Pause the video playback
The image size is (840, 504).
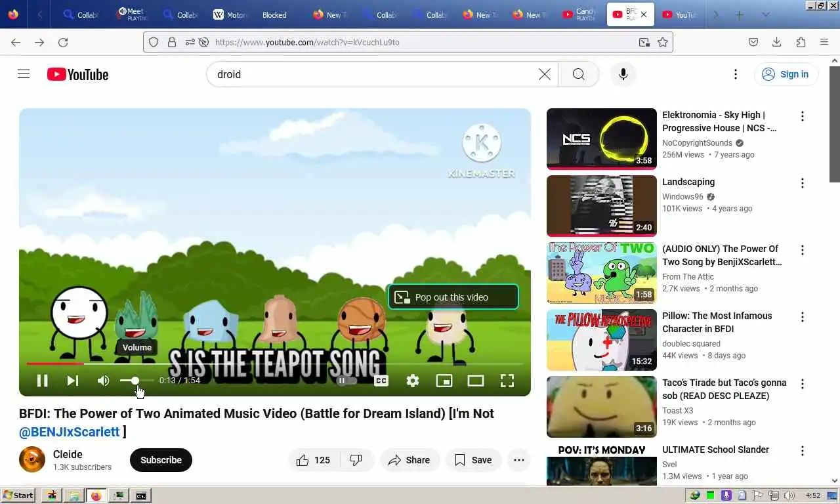point(42,381)
